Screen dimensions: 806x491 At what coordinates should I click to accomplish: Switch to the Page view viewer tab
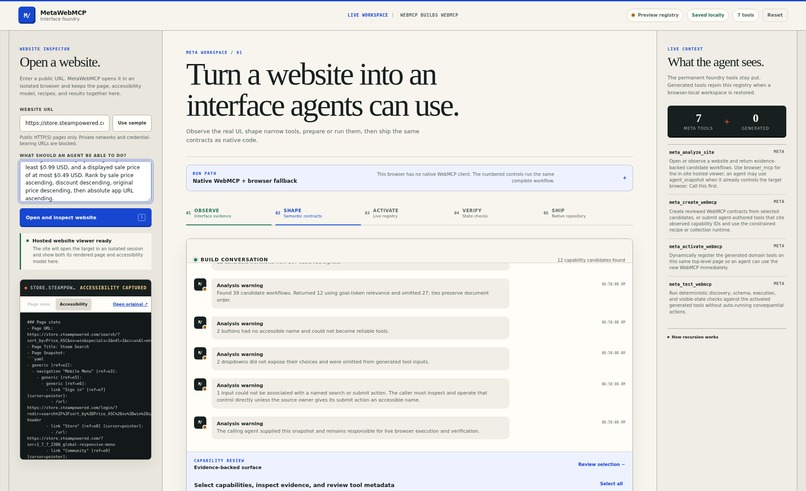point(39,304)
